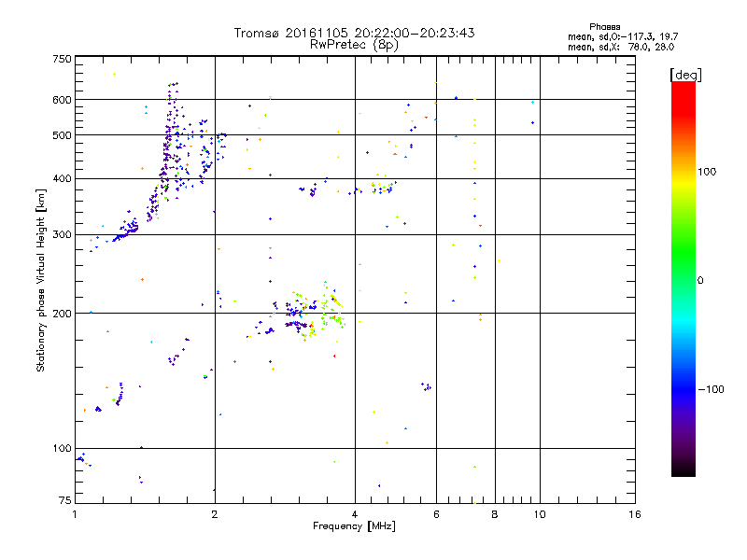Click the frequency axis label '6'
This screenshot has width=747, height=560.
click(436, 514)
